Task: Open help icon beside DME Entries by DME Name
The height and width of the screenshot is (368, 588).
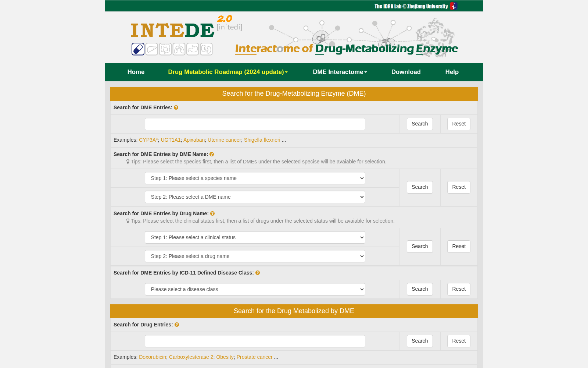Action: (212, 154)
